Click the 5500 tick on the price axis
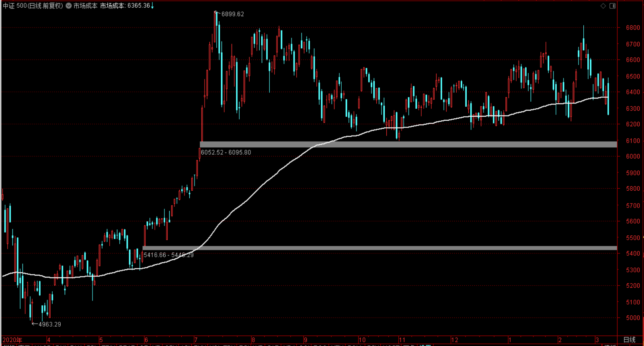 [x=633, y=238]
